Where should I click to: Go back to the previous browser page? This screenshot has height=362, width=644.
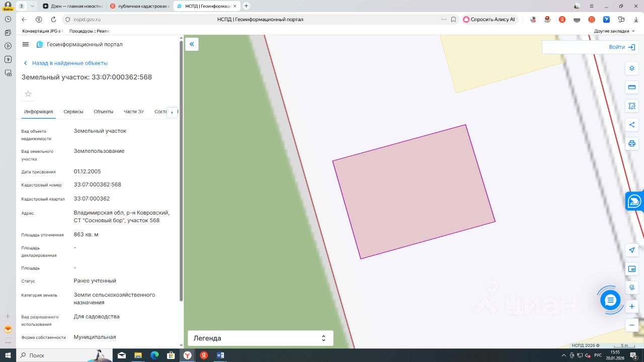(x=24, y=20)
